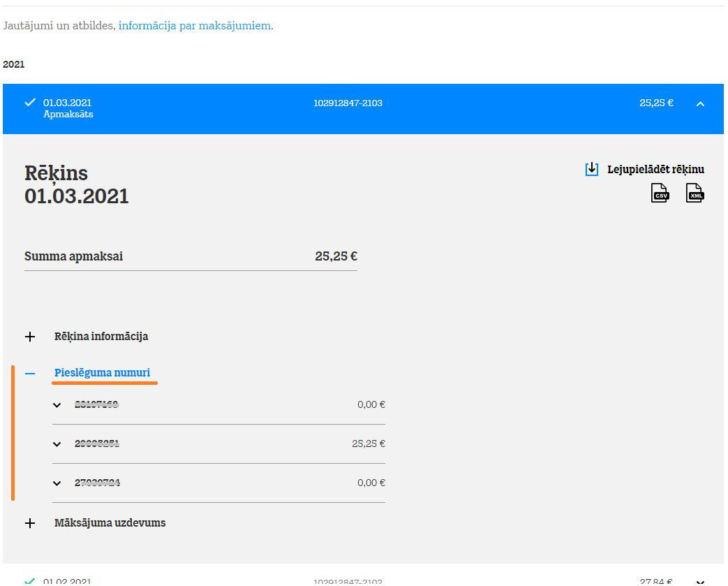The image size is (728, 586).
Task: Open the Maksājuma uzdevums section
Action: tap(110, 523)
